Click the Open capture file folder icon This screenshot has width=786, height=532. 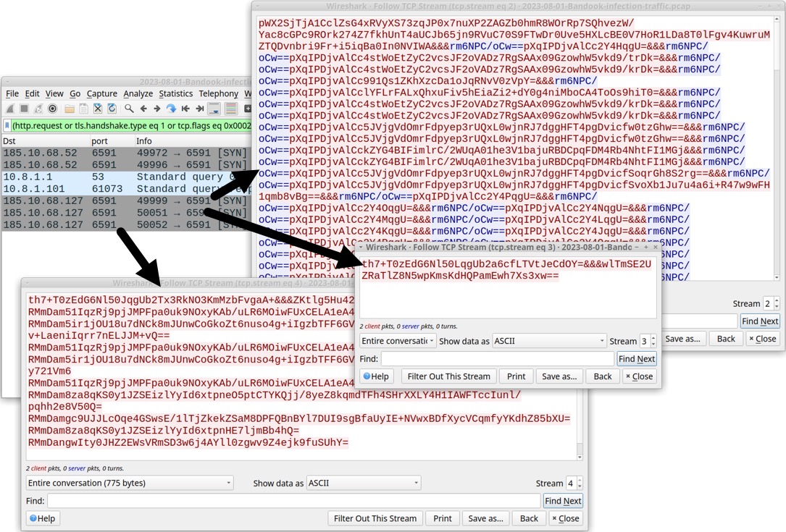click(69, 108)
